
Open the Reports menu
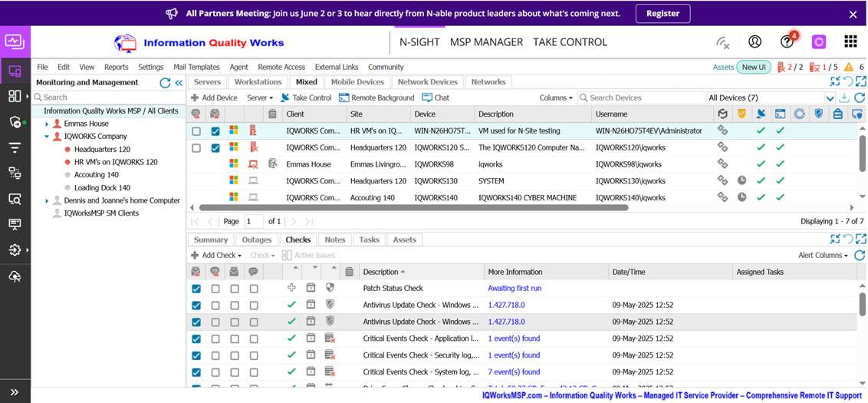[116, 68]
